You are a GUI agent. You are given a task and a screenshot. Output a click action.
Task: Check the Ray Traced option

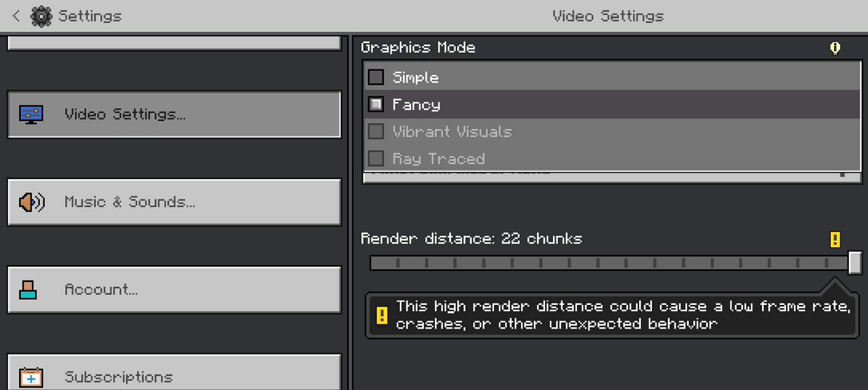click(x=376, y=159)
